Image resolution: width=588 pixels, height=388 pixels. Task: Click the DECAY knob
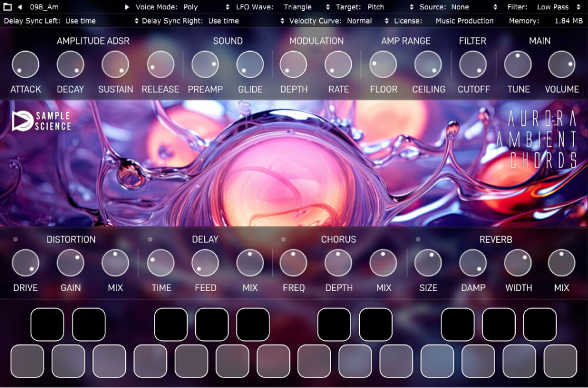(71, 65)
